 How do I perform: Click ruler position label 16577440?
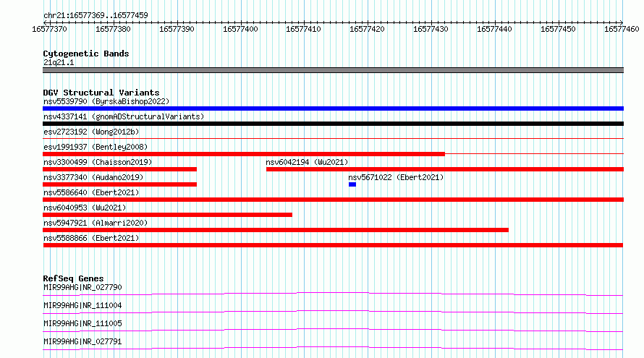(x=494, y=29)
